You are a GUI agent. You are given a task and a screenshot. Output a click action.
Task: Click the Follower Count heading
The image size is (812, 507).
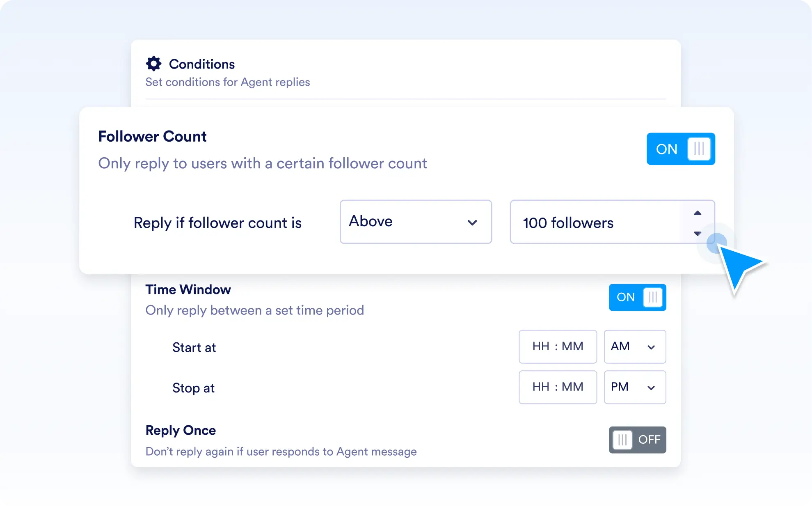[152, 136]
